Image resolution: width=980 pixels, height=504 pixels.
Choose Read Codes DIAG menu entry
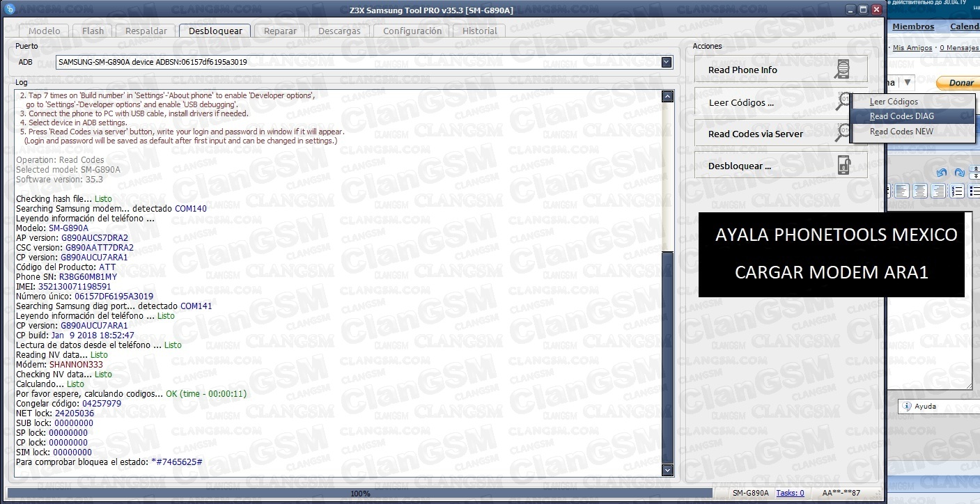902,116
